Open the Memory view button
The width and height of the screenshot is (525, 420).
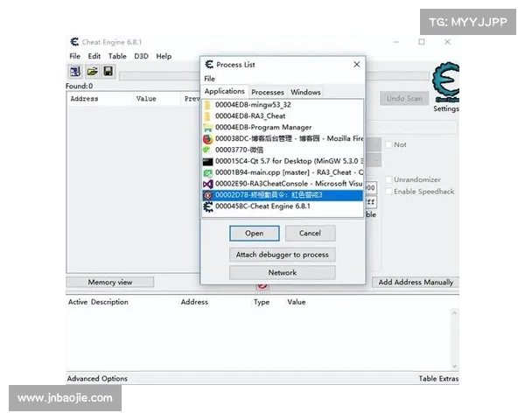[x=110, y=283]
